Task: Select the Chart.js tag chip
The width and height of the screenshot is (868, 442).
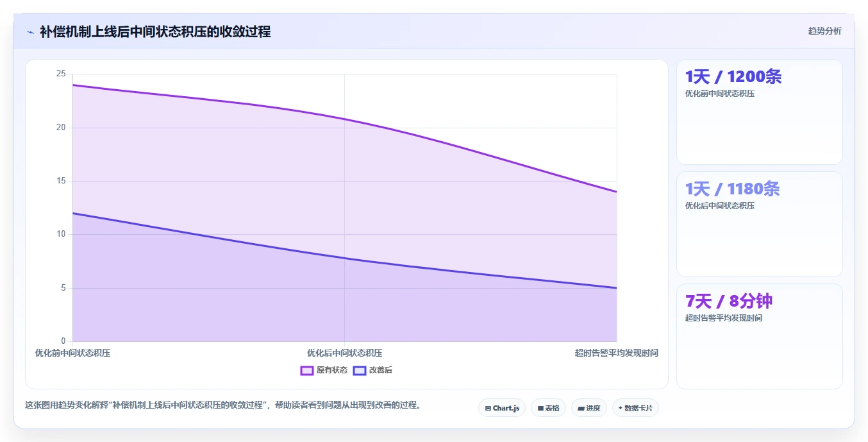Action: tap(502, 408)
